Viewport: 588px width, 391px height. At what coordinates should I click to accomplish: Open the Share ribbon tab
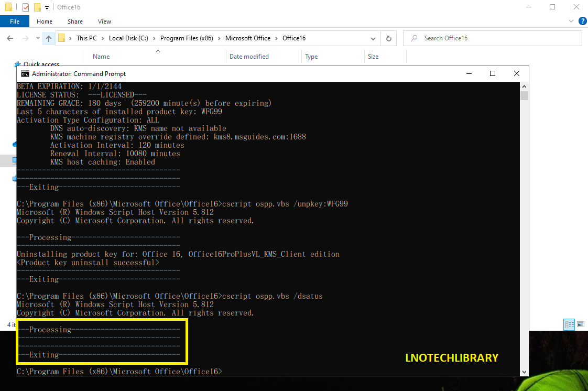75,21
